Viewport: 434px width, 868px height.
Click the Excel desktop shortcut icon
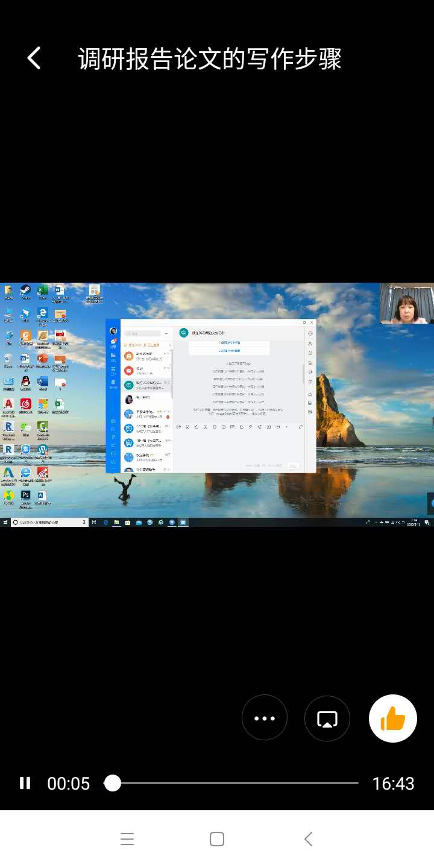tap(43, 291)
